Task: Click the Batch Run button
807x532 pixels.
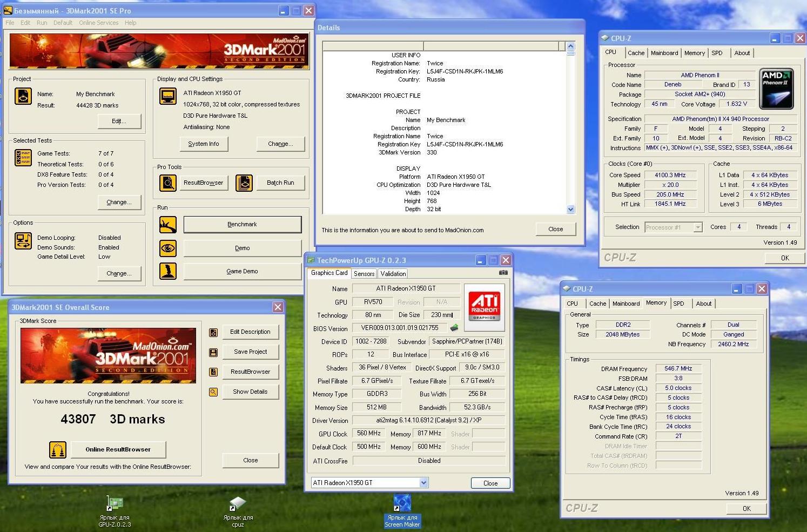Action: 280,183
